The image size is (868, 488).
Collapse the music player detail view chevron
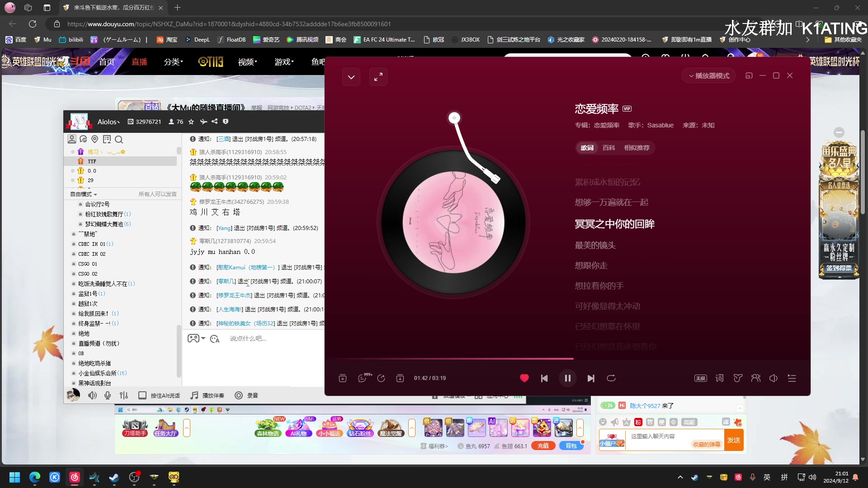click(x=351, y=77)
